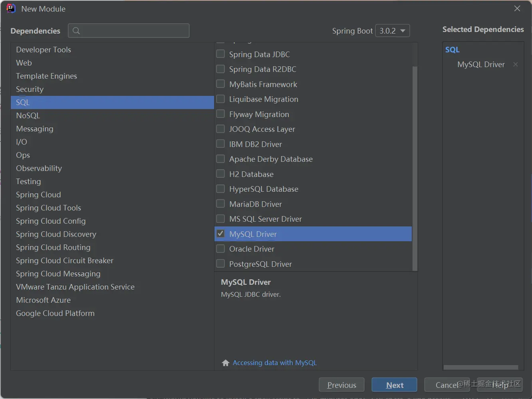Open VMware Tanzu Application Service category
Screen dimensions: 532x399
[112, 287]
